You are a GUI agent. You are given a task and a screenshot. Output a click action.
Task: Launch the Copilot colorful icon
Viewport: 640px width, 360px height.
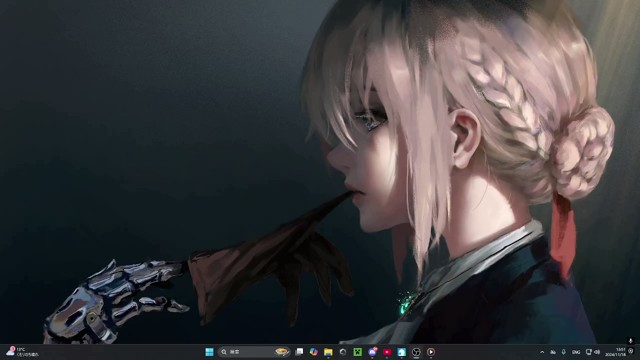tap(313, 352)
